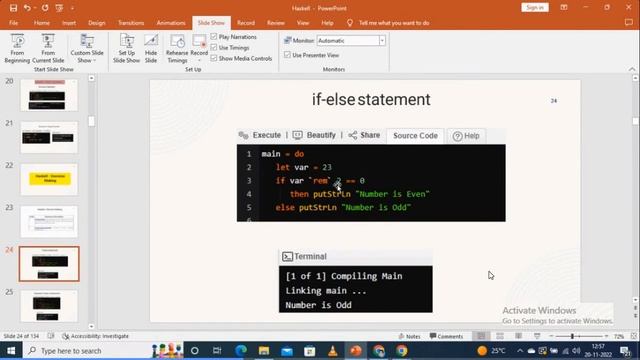The image size is (640, 360).
Task: Toggle the Notes pane button
Action: click(409, 336)
